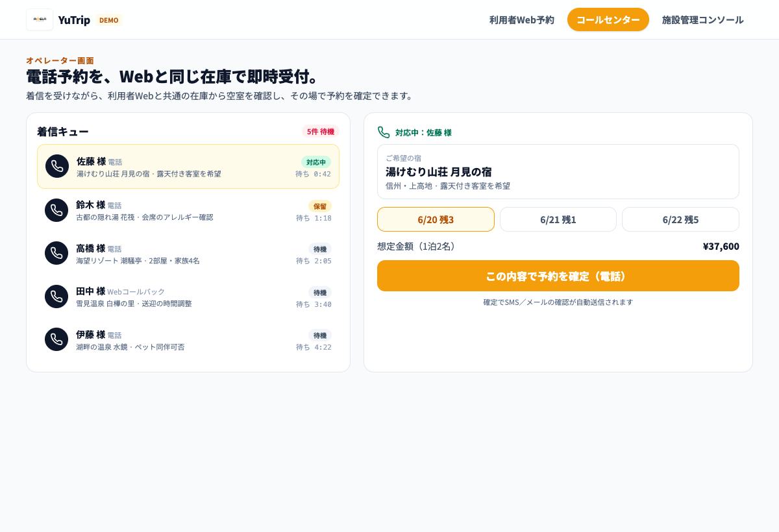Image resolution: width=779 pixels, height=532 pixels.
Task: Click the 待ち 2:05 wait time
Action: click(314, 261)
